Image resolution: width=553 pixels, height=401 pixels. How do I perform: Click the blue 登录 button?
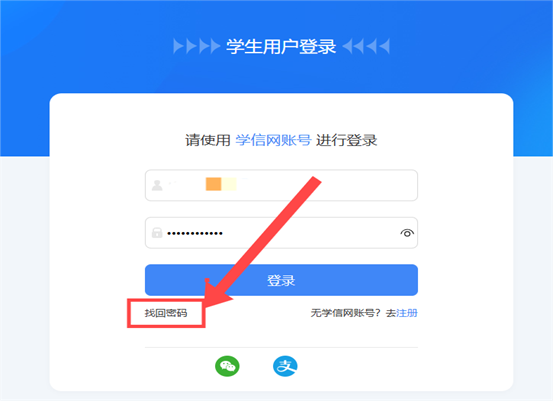[281, 280]
